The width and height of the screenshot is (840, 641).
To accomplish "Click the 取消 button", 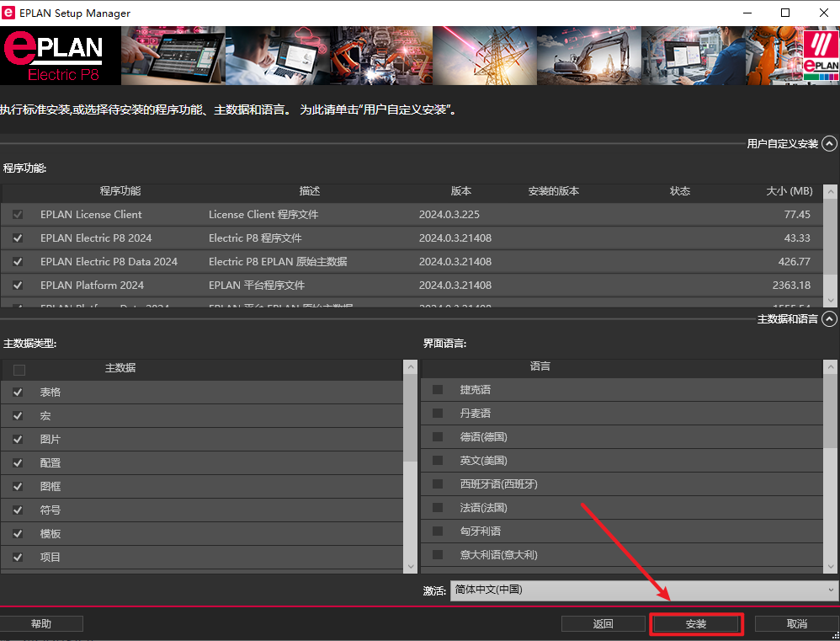I will (796, 624).
